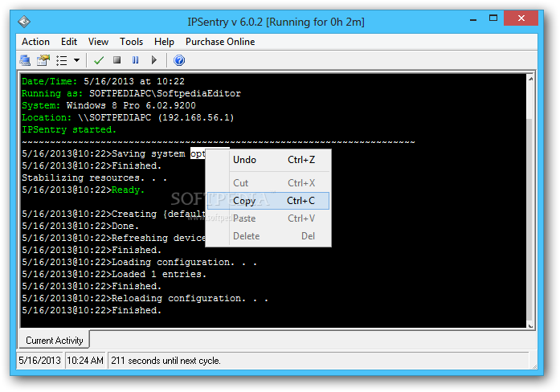560x392 pixels.
Task: Click the 'Running as:' log line
Action: point(131,93)
